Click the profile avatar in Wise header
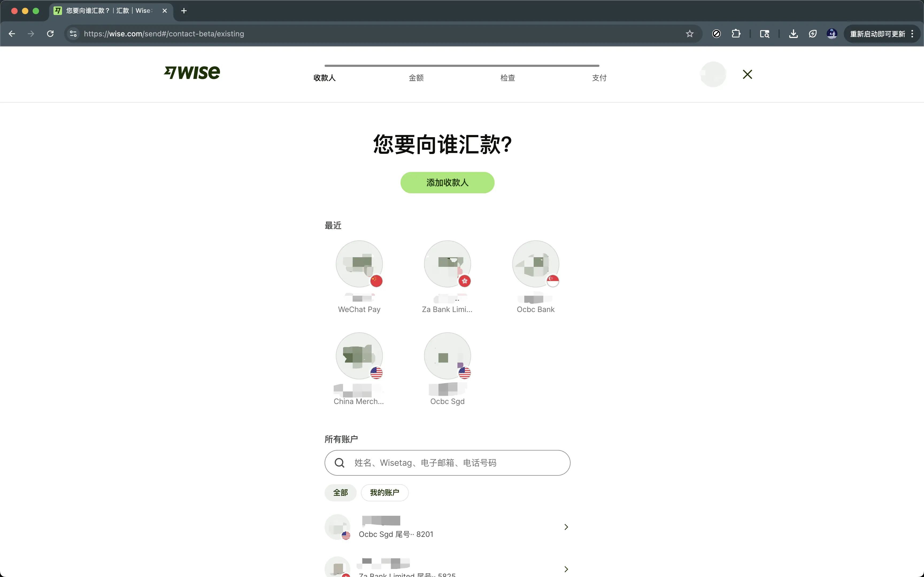The width and height of the screenshot is (924, 577). [x=713, y=74]
